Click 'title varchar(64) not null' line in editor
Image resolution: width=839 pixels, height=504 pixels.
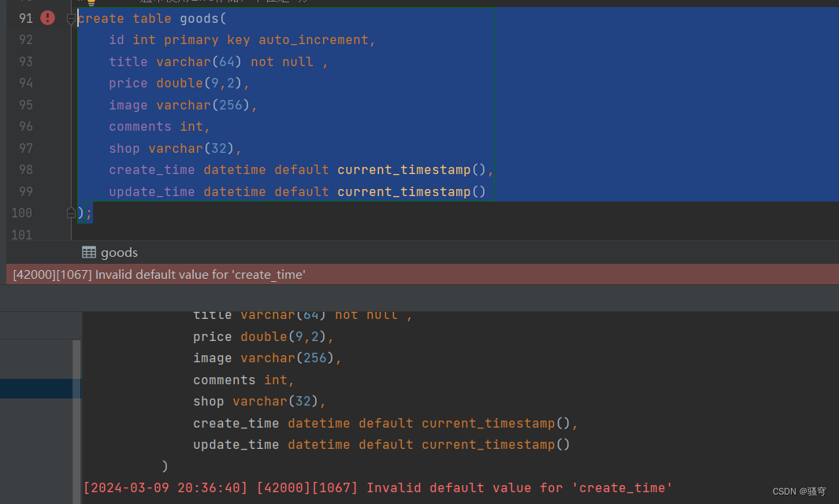point(218,62)
